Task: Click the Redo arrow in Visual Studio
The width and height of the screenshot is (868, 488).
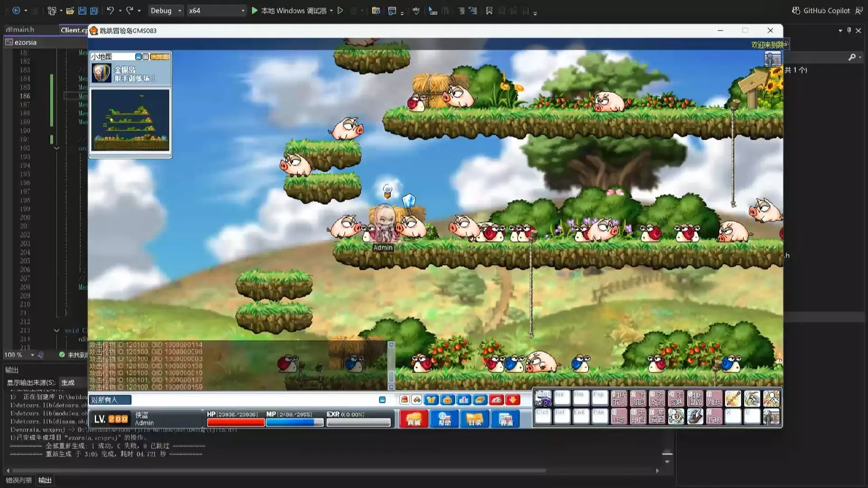Action: [x=129, y=11]
